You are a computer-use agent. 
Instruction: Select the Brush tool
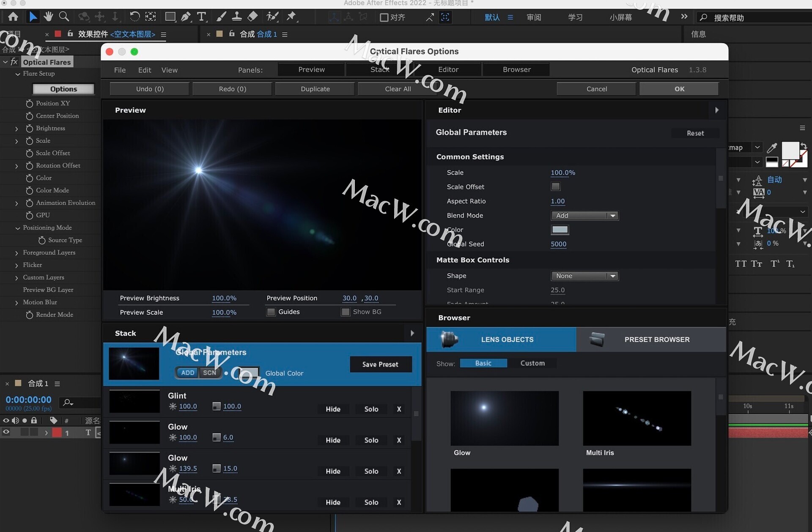click(221, 17)
